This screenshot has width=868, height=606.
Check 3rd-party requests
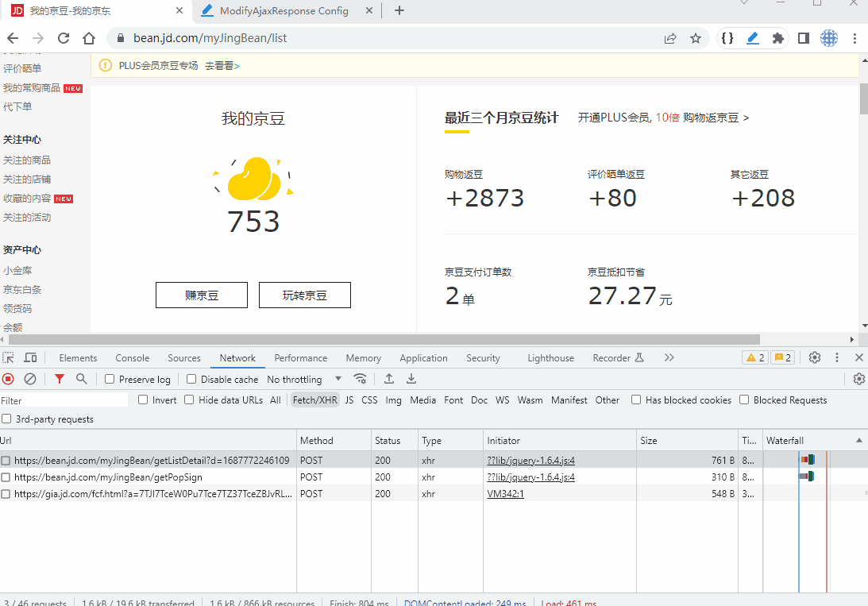click(6, 419)
